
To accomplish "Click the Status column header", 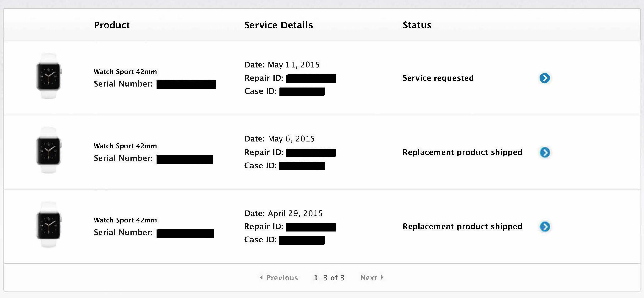I will [417, 25].
